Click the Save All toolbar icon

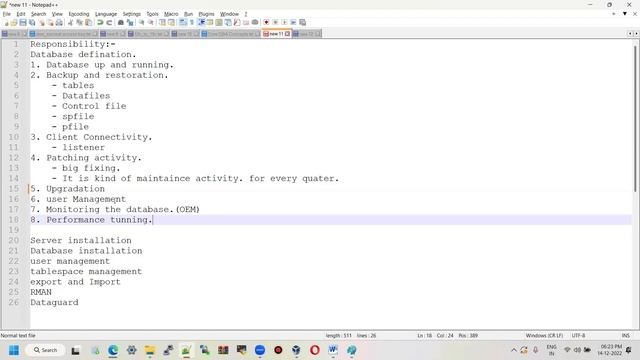coord(32,22)
